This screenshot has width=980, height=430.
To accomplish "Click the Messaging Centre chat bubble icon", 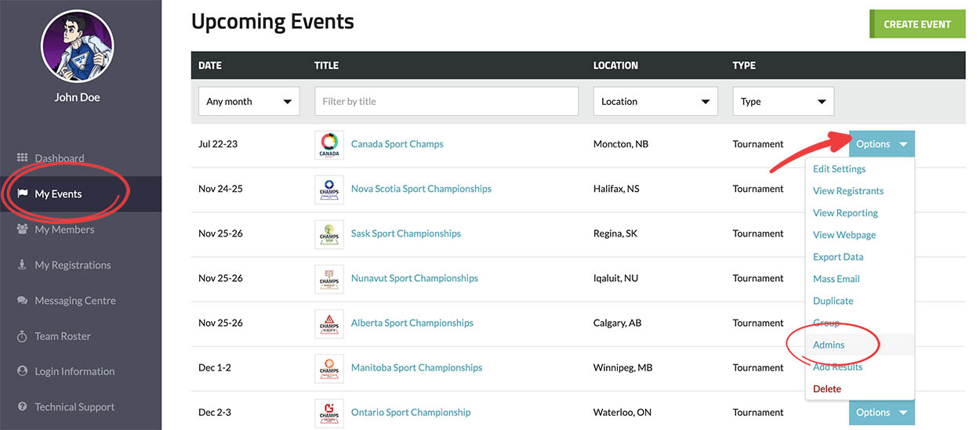I will (x=22, y=301).
